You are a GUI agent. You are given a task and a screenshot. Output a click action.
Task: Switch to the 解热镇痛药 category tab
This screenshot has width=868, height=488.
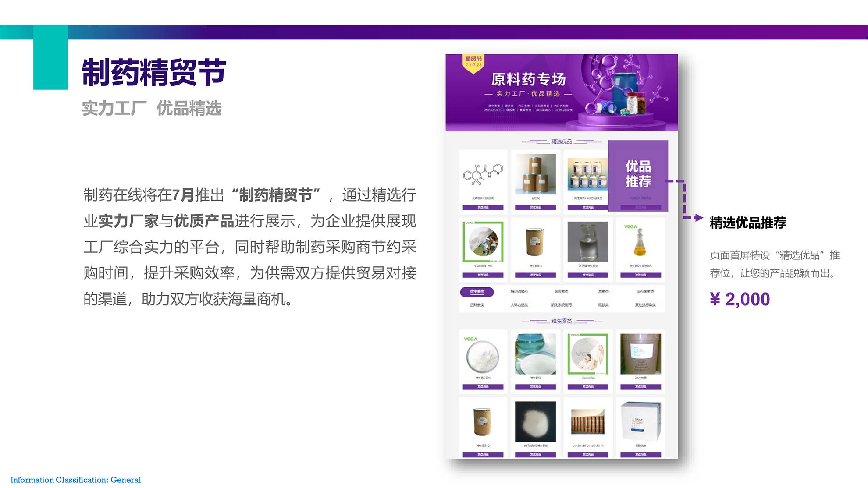click(519, 292)
